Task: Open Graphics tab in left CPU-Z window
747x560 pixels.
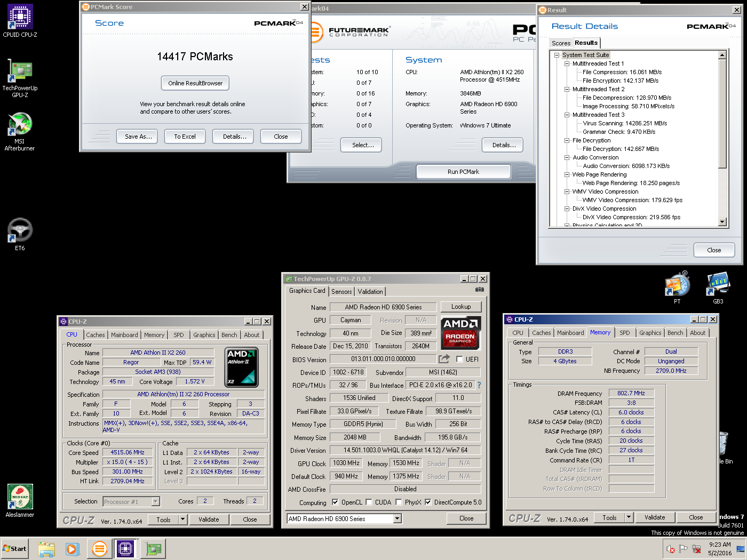Action: pos(204,335)
